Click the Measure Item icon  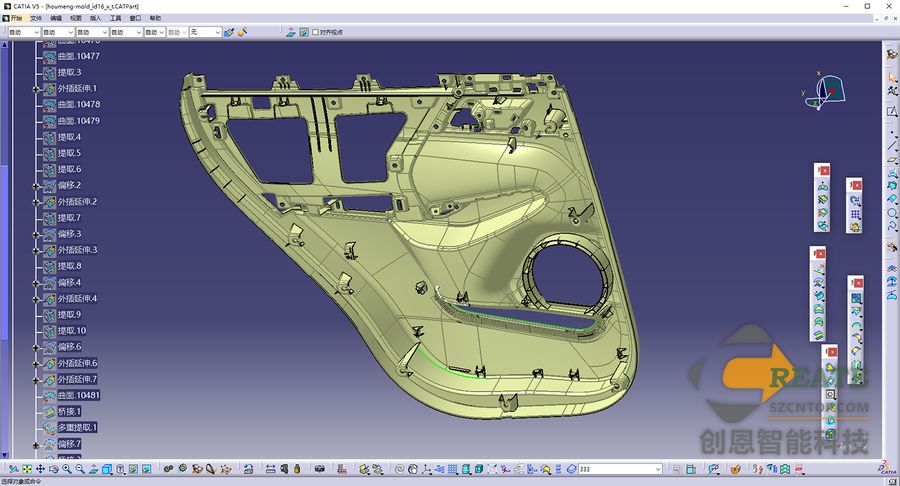click(x=284, y=469)
